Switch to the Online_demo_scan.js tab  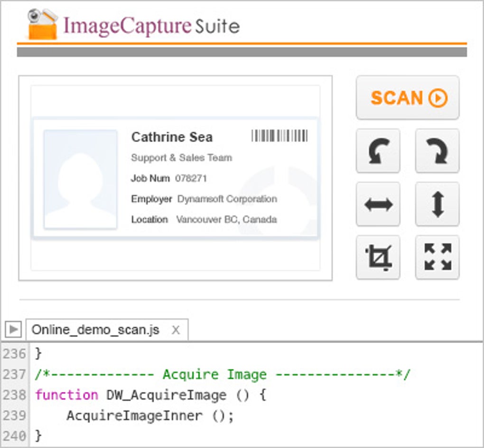click(96, 330)
